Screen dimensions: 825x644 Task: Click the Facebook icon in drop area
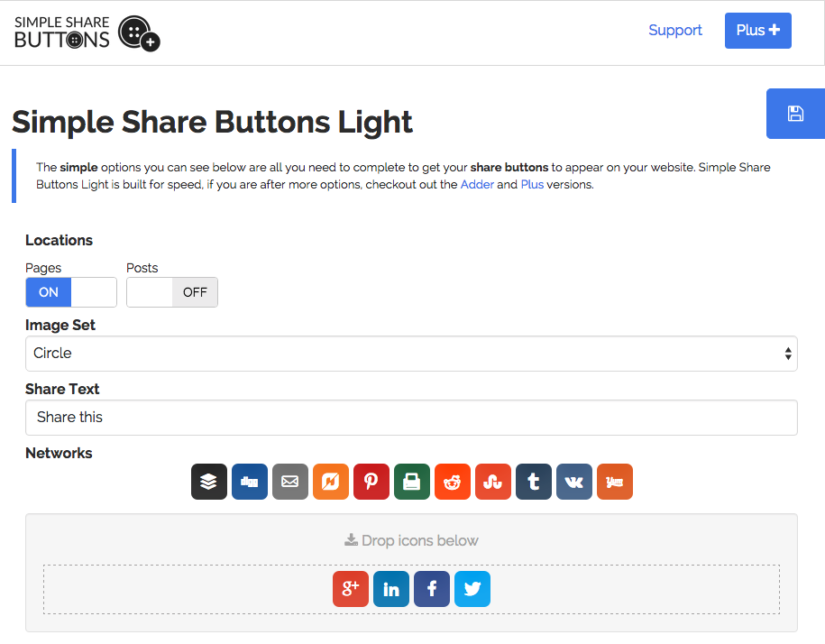(x=432, y=589)
